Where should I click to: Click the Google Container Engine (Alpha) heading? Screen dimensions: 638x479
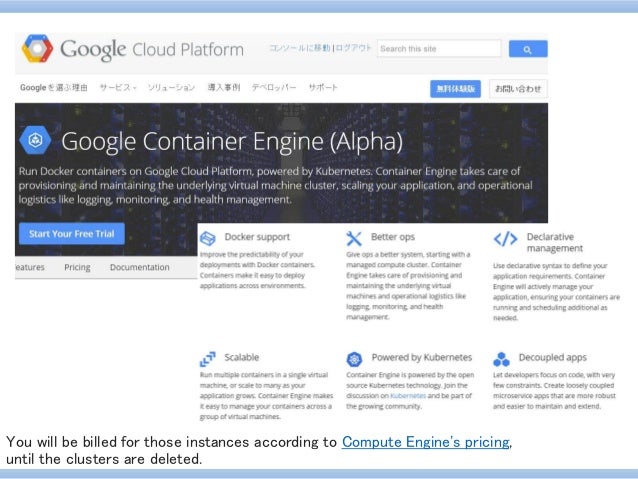(x=232, y=141)
